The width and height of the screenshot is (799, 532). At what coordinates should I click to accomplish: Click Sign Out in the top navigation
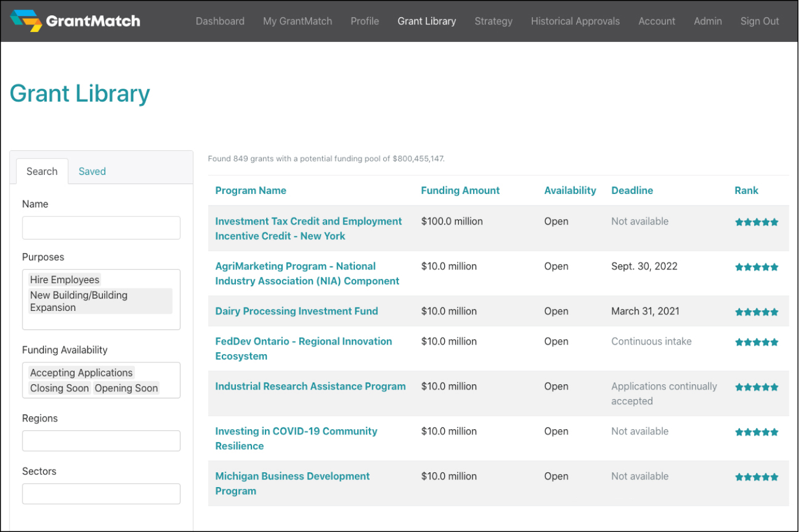(759, 21)
